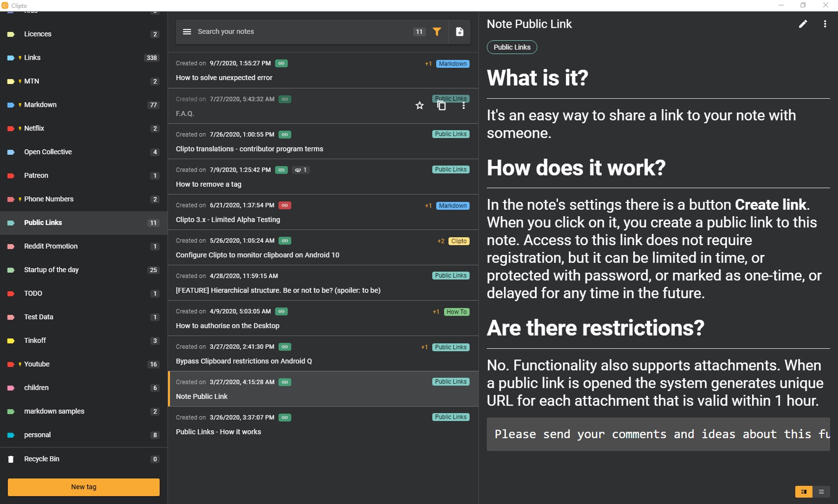Switch to the split preview layout toggle
The width and height of the screenshot is (838, 504).
click(804, 492)
